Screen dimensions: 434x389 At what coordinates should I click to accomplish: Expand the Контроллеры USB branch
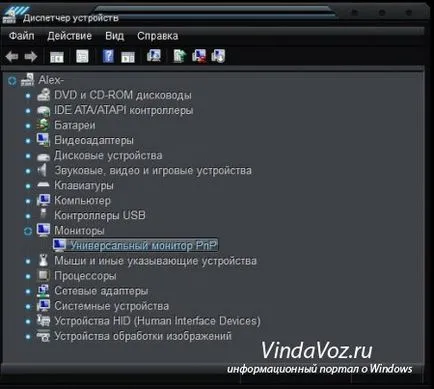coord(28,216)
